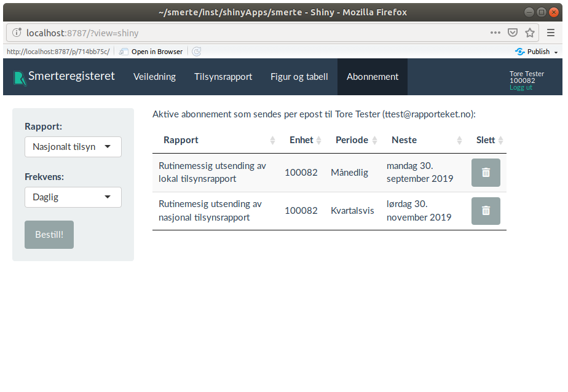This screenshot has width=568, height=392.
Task: Click the Frekvens: field label
Action: pyautogui.click(x=44, y=176)
